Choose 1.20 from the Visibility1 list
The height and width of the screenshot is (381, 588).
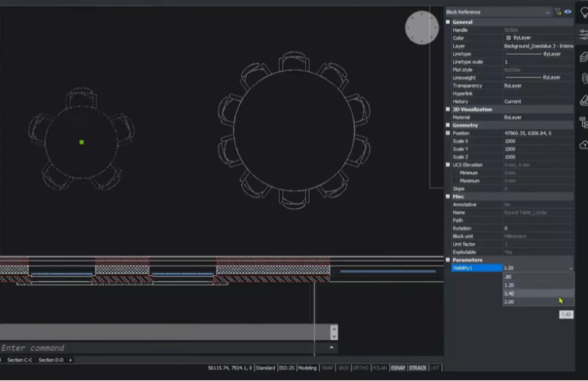coord(538,285)
